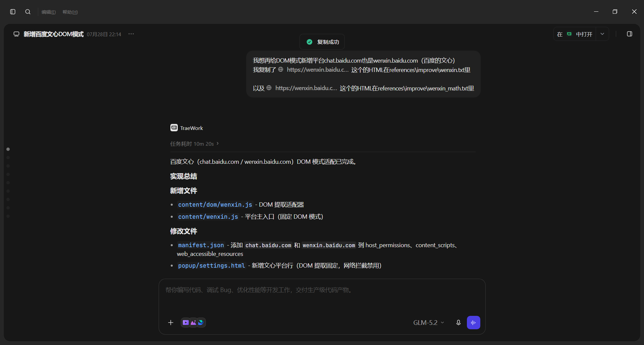Open the GLM-5.2 model dropdown
Screen dimensions: 644x345
point(429,323)
